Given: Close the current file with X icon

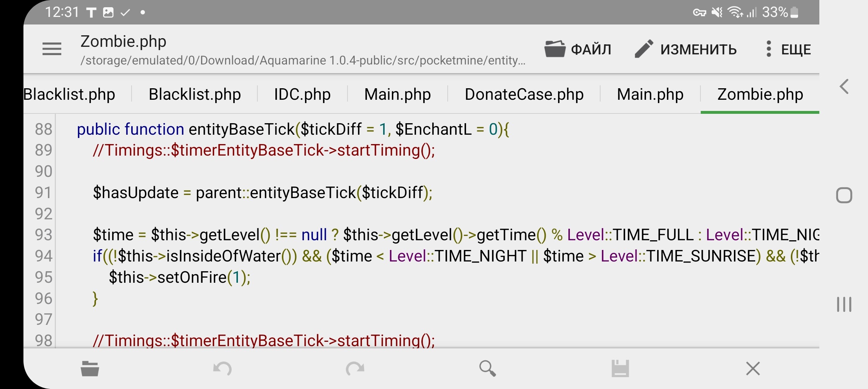Looking at the screenshot, I should coord(753,368).
